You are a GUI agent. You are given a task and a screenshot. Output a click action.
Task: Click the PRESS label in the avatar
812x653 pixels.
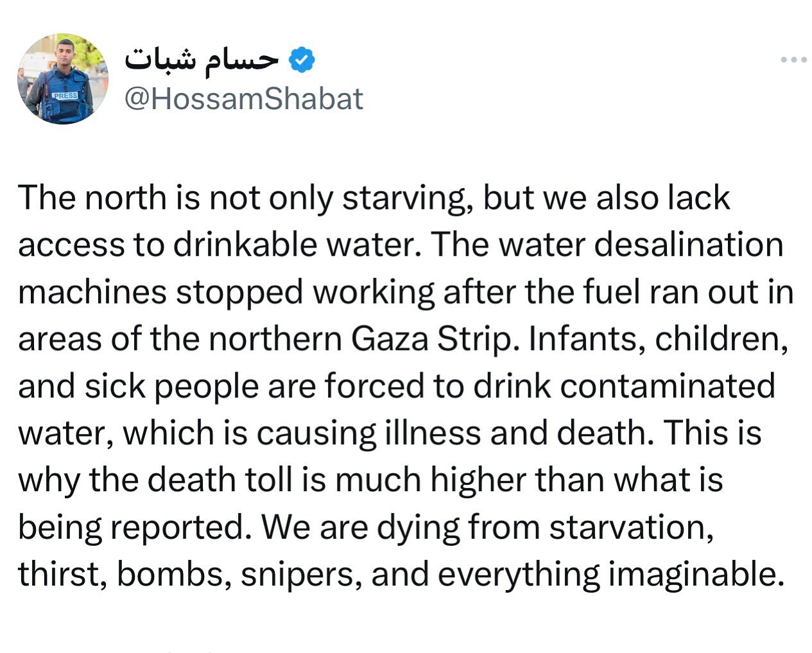point(65,96)
